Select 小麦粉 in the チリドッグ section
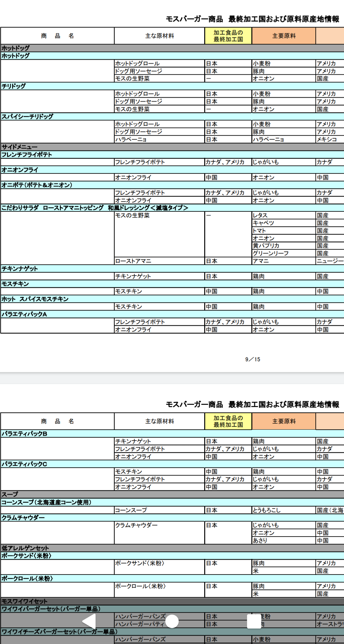Screen dimensions: 344x644 pyautogui.click(x=283, y=94)
